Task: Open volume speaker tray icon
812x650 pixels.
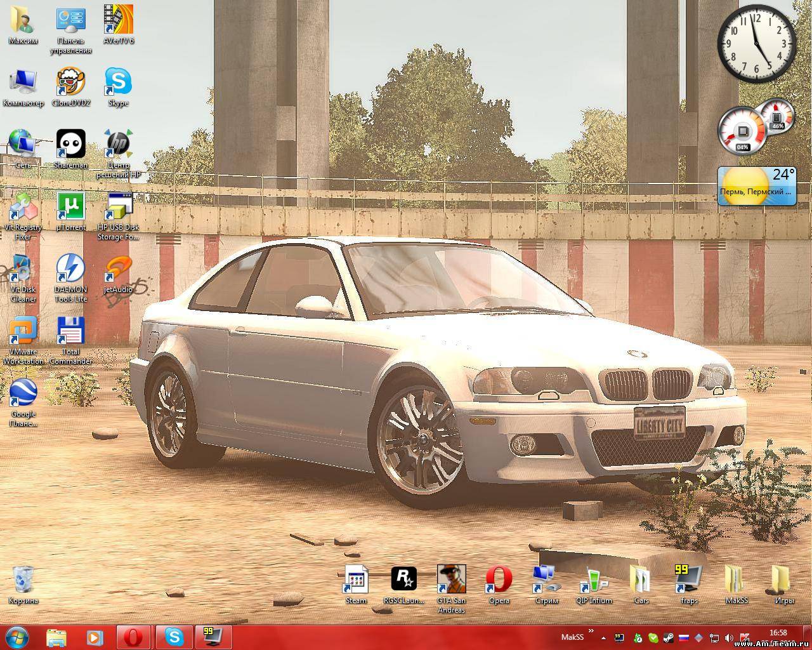Action: (729, 637)
